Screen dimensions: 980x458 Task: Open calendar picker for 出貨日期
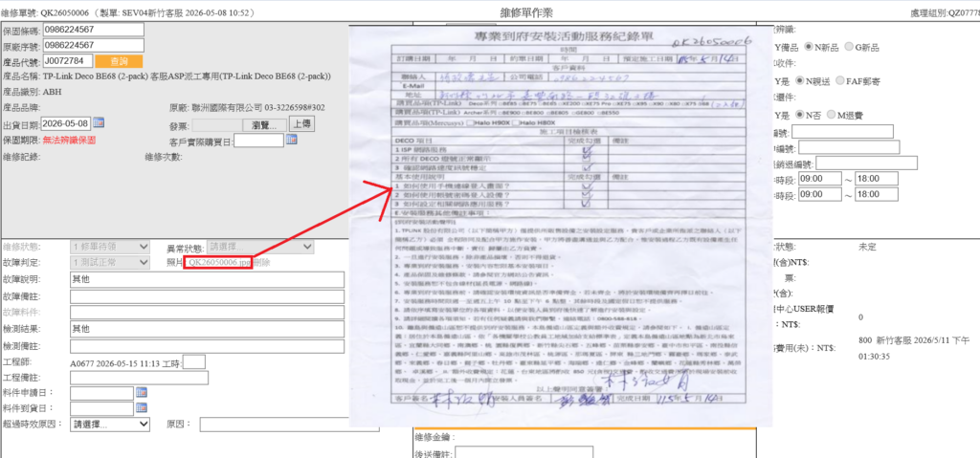pyautogui.click(x=99, y=122)
